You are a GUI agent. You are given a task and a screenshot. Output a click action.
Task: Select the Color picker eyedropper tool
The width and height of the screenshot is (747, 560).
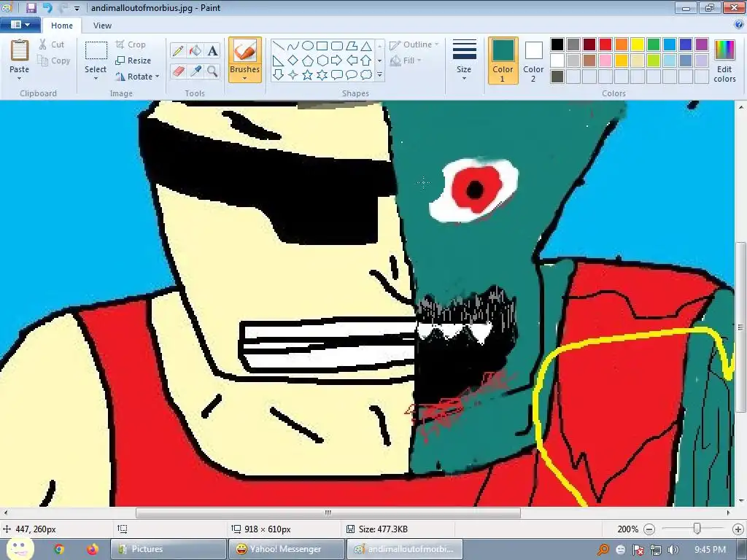coord(196,71)
